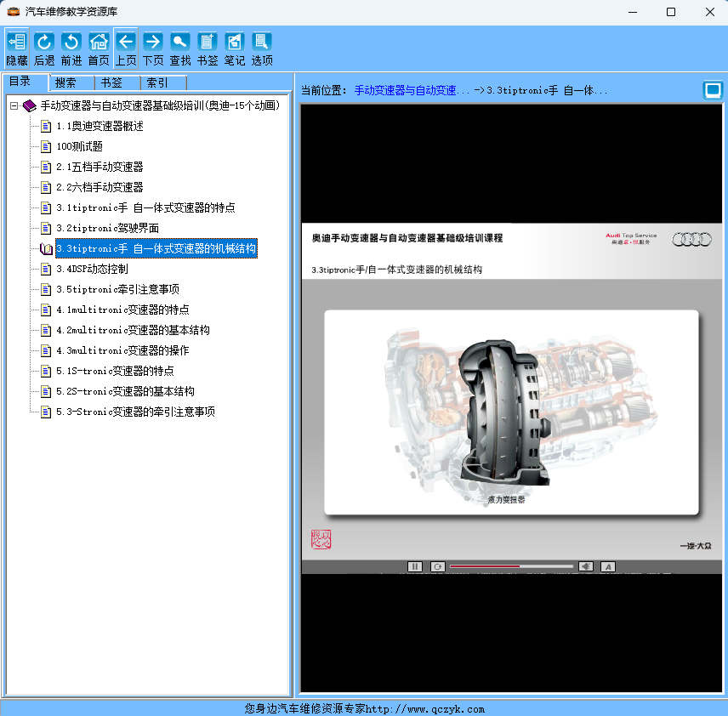Click the page icon beside 4.1multitronic变速器的特点

click(46, 310)
